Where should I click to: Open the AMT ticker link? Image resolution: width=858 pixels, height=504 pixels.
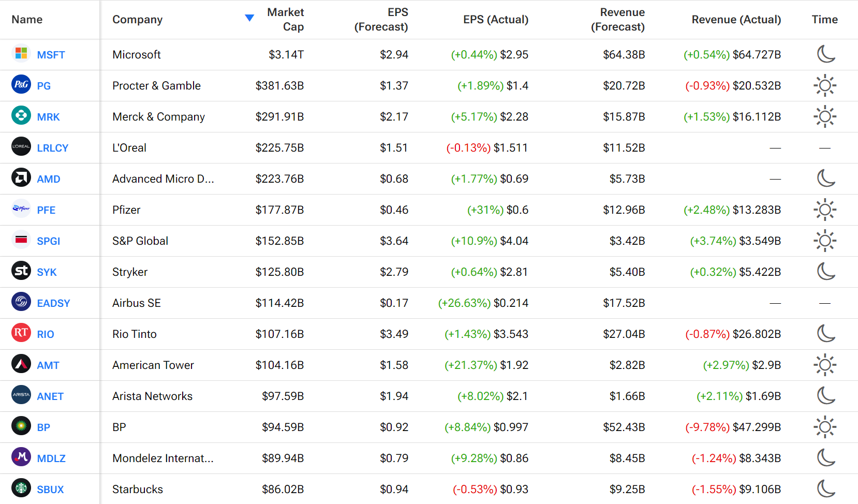point(48,365)
